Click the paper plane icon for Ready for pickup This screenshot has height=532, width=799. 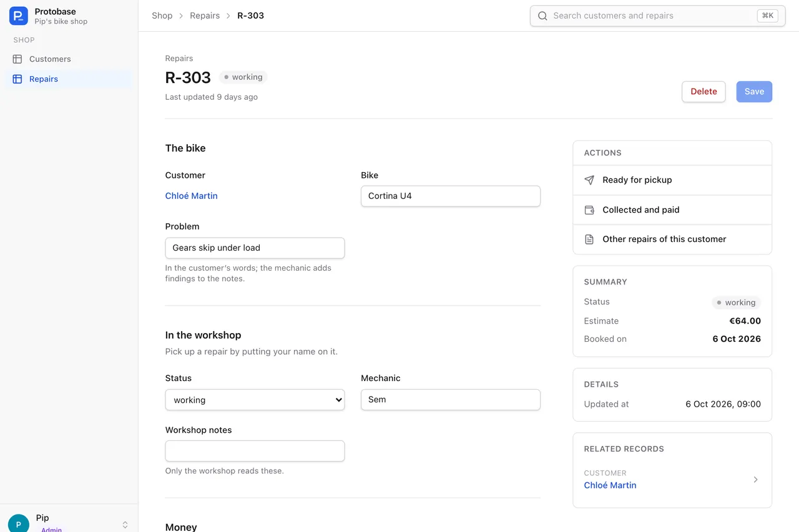pos(589,180)
